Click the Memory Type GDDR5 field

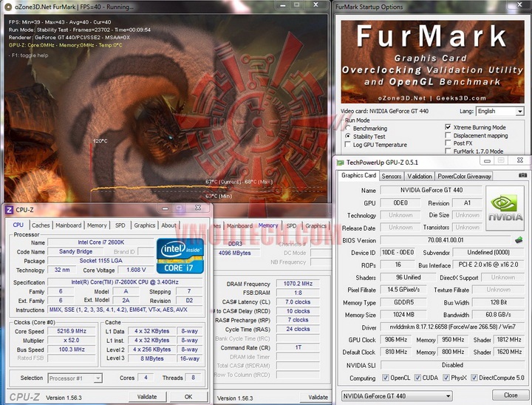403,302
